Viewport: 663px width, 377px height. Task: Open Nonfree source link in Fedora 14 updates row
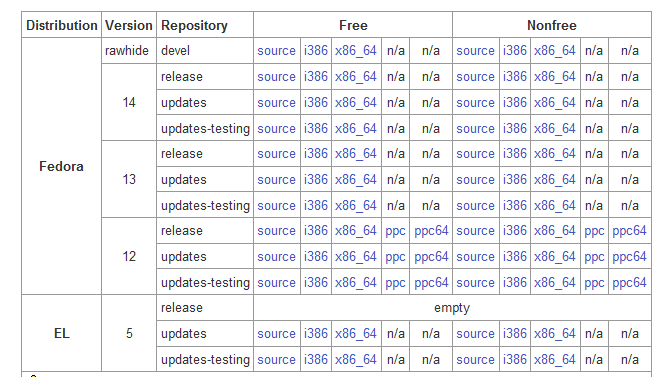475,102
